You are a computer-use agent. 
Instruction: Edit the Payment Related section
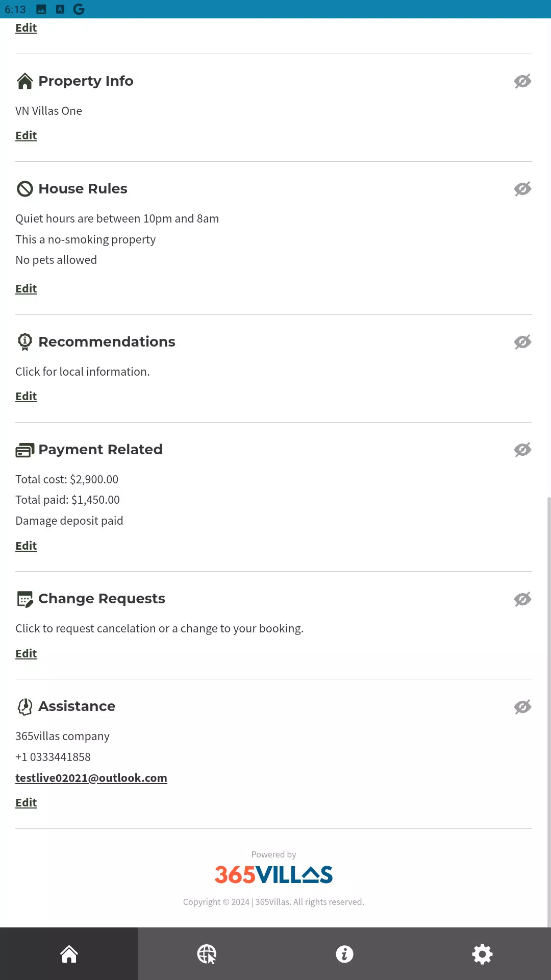26,546
